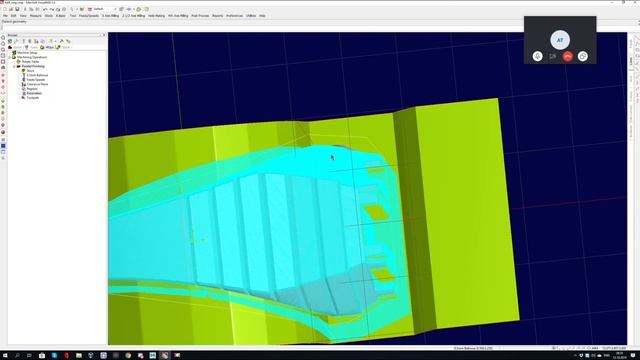
Task: Open the View menu
Action: pos(23,16)
